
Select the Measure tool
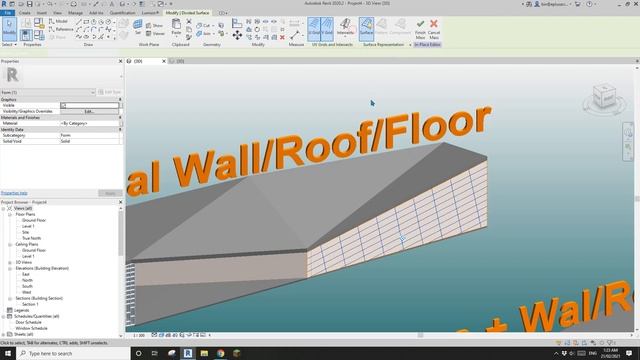point(295,35)
